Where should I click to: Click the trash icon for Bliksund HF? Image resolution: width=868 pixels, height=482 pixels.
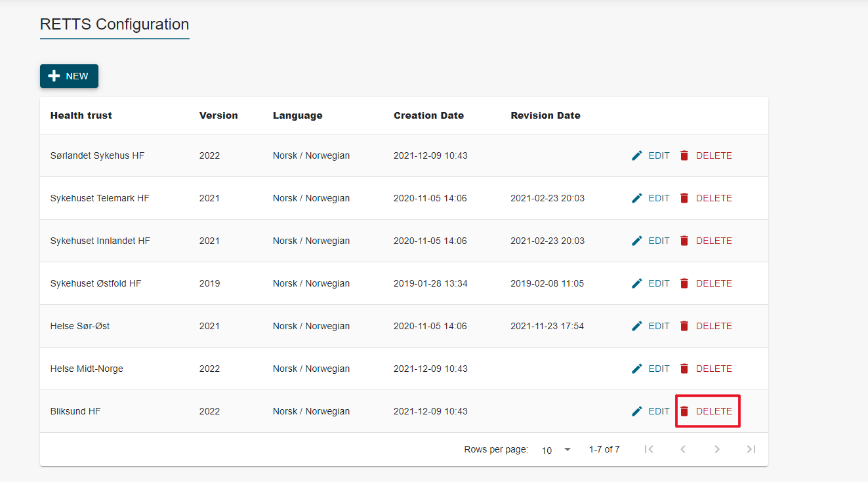click(x=684, y=411)
